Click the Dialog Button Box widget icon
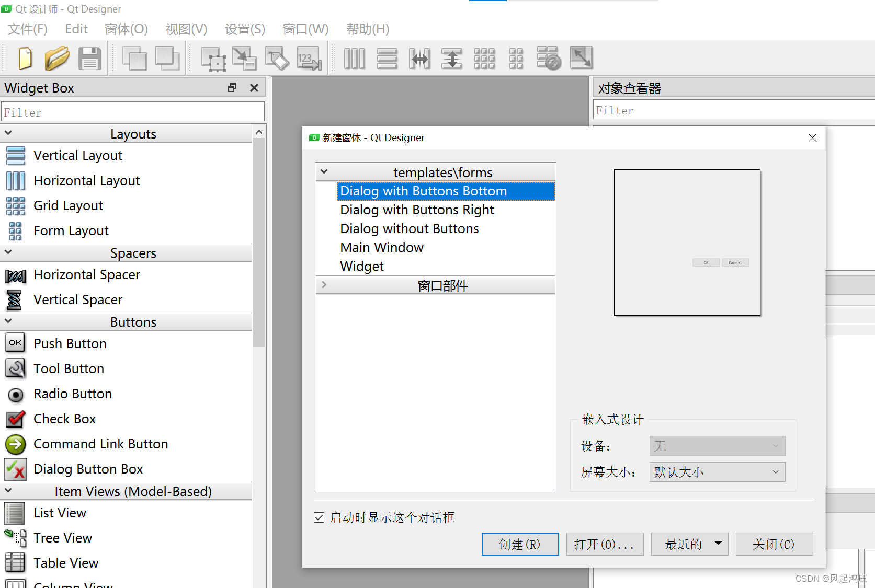Image resolution: width=875 pixels, height=588 pixels. point(16,469)
